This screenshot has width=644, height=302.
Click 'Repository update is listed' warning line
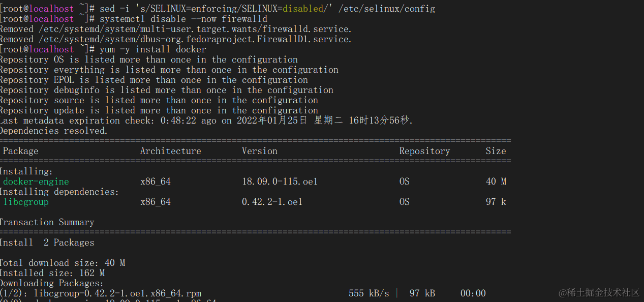[x=159, y=110]
